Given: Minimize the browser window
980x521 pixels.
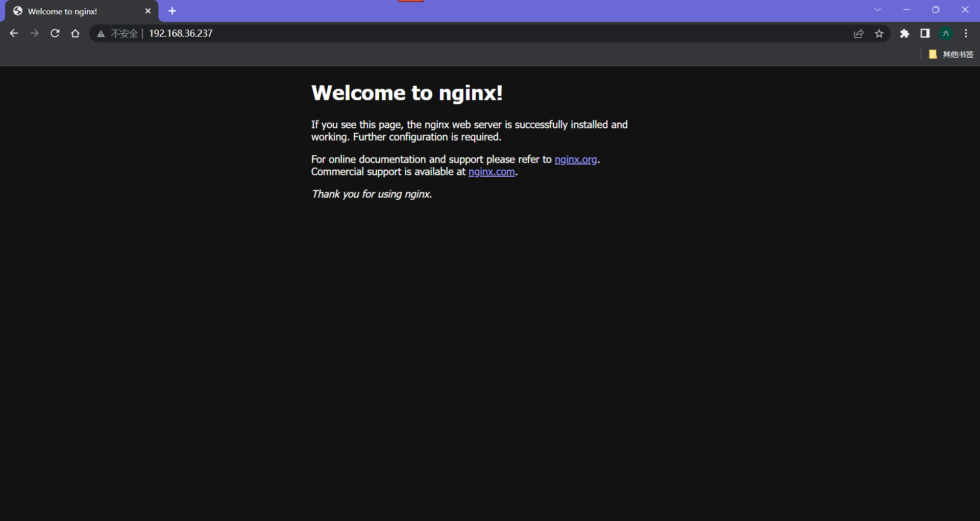Looking at the screenshot, I should [x=906, y=10].
